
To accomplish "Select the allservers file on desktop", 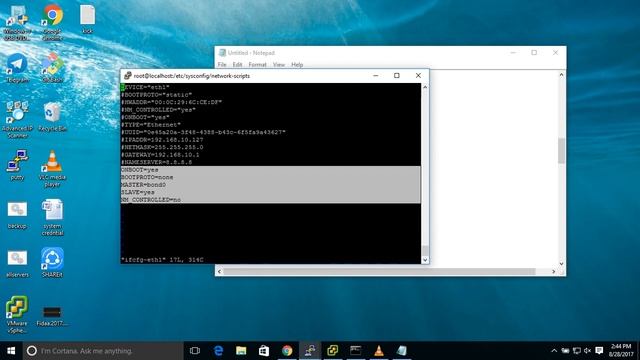I will (x=17, y=263).
